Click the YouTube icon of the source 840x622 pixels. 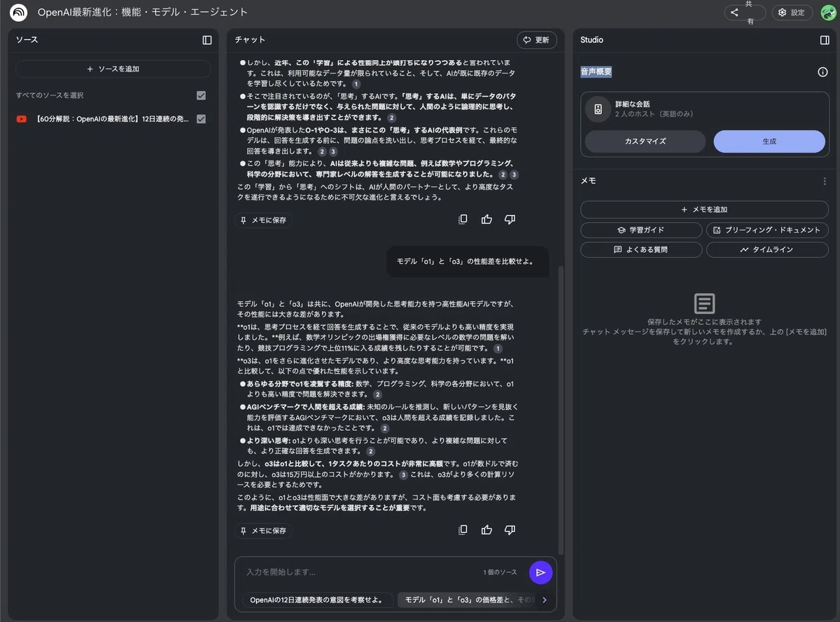click(x=22, y=119)
